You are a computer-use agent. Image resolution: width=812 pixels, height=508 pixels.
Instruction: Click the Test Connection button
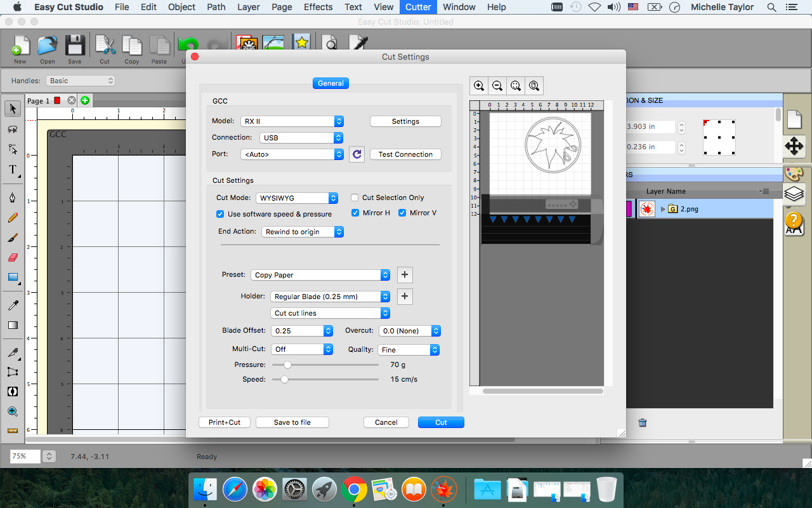point(405,154)
